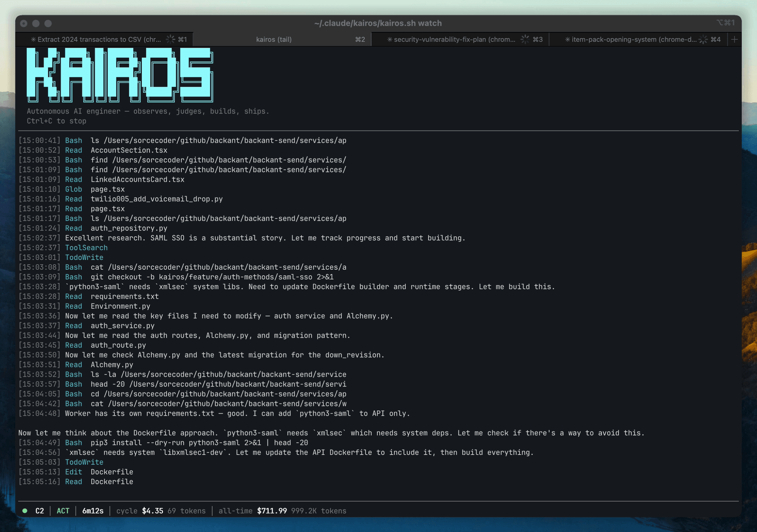The image size is (757, 532).
Task: Click window title kairos.sh watch
Action: pos(378,23)
